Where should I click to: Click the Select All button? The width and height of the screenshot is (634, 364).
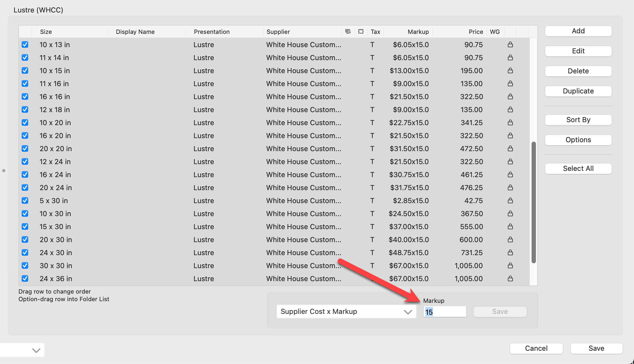tap(578, 168)
